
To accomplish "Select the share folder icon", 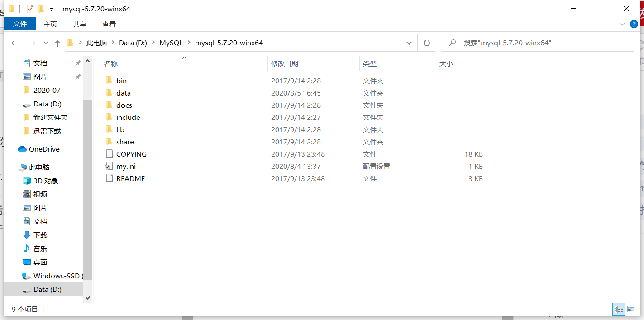I will tap(109, 142).
